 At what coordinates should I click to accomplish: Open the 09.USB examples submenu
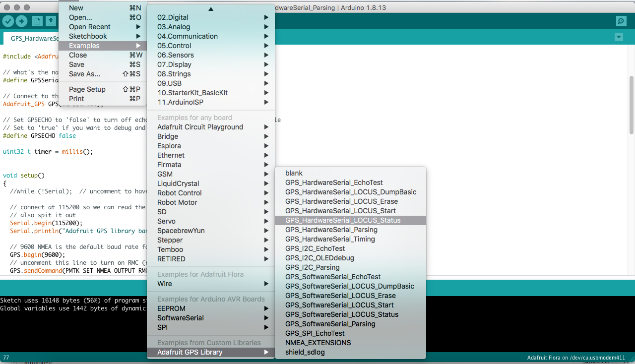click(x=211, y=83)
